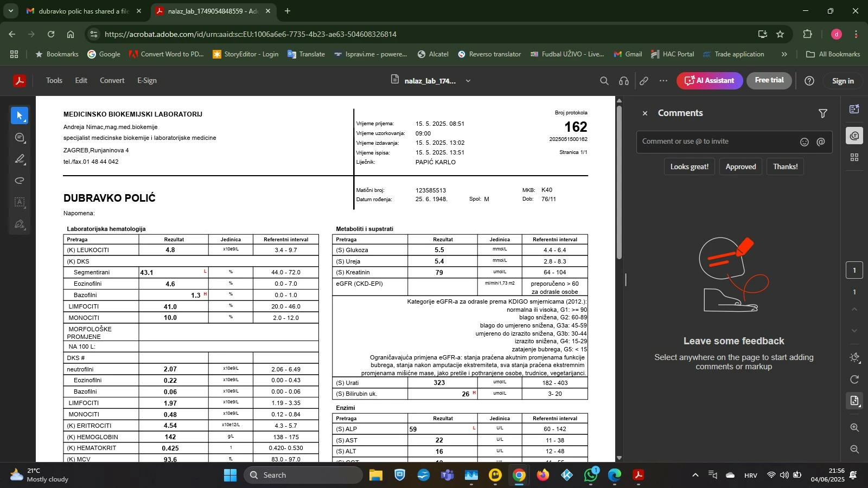Pick the freehand draw tool

pos(20,181)
